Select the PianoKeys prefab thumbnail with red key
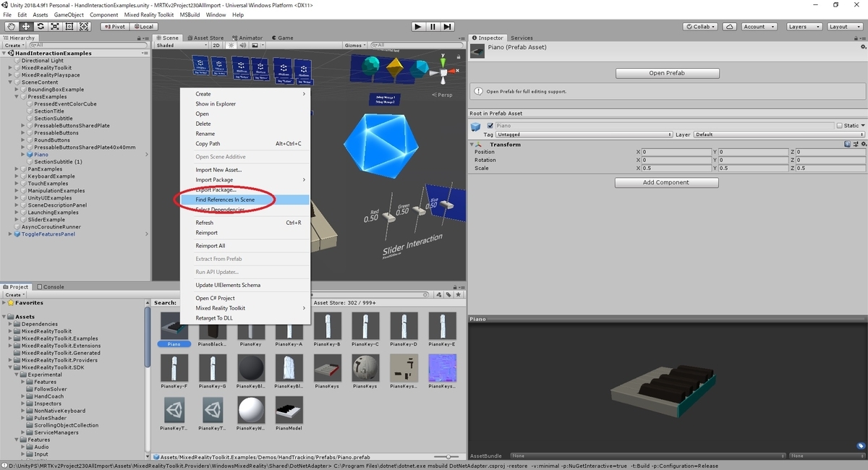Screen dimensions: 868x470 (328, 368)
